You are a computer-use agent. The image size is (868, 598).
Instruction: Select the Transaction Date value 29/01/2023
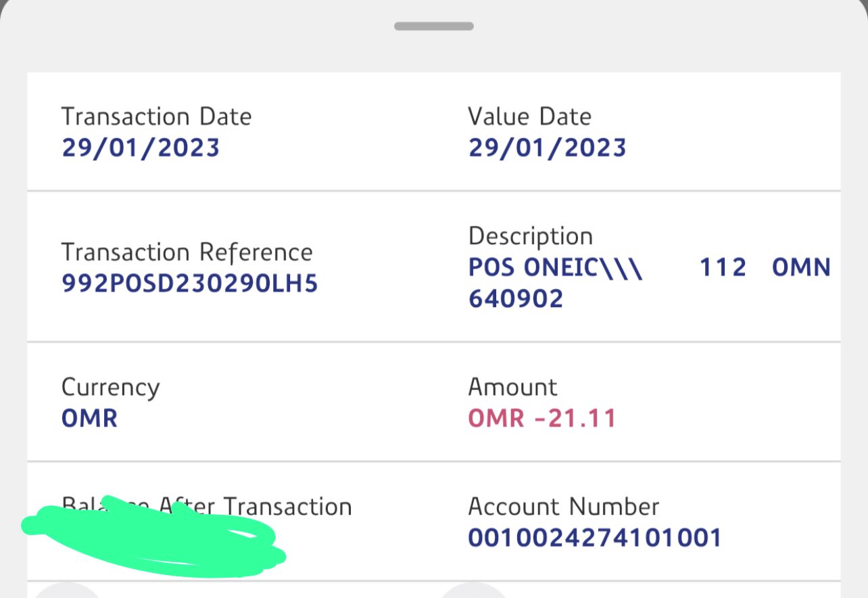[141, 147]
